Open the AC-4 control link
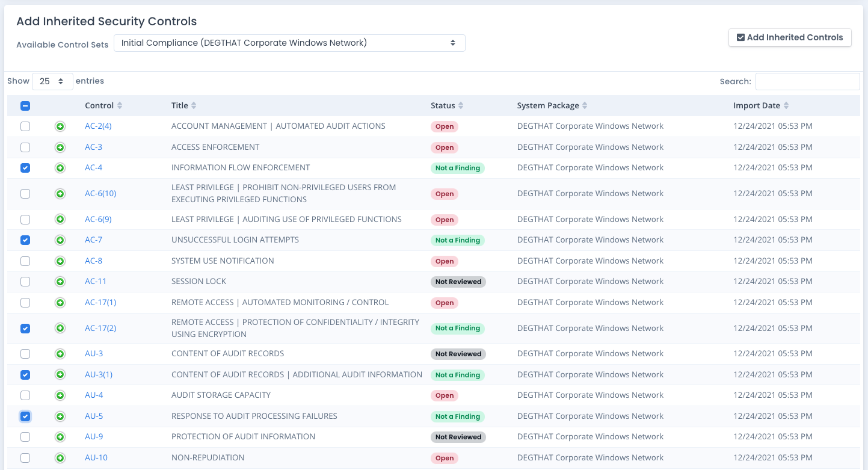Viewport: 868px width, 470px height. click(x=94, y=168)
